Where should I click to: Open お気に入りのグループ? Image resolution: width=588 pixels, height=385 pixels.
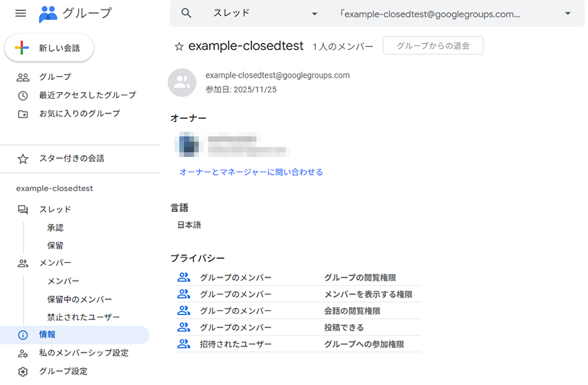pyautogui.click(x=79, y=113)
